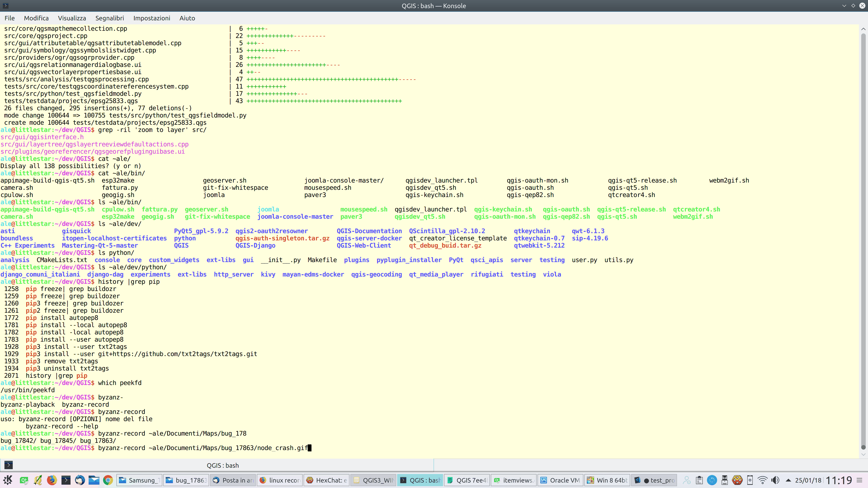Click the '/usr/bin/peekfd' output line
This screenshot has height=488, width=868.
28,390
